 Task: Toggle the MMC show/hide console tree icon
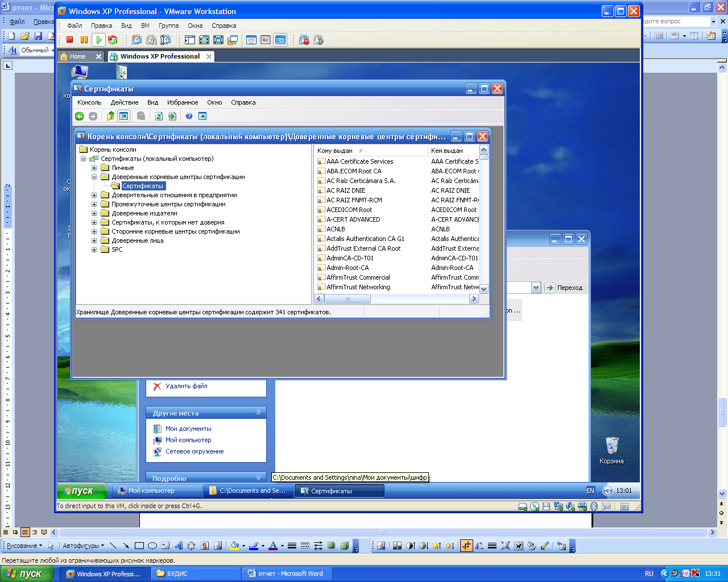pos(123,116)
